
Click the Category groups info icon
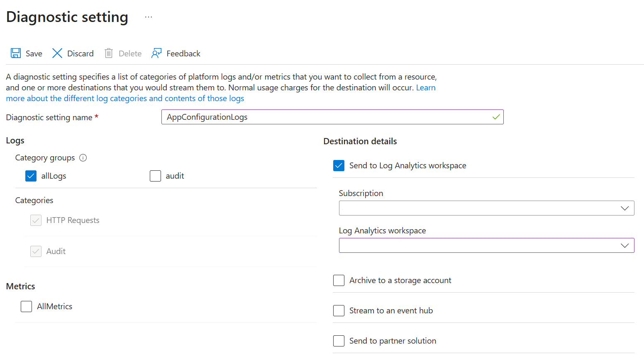[83, 158]
